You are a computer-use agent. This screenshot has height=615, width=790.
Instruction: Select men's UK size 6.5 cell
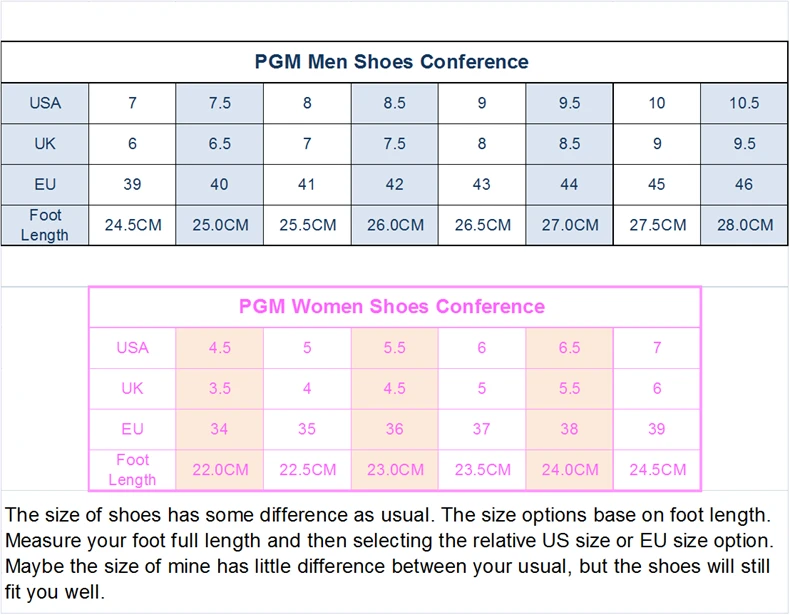(x=220, y=144)
